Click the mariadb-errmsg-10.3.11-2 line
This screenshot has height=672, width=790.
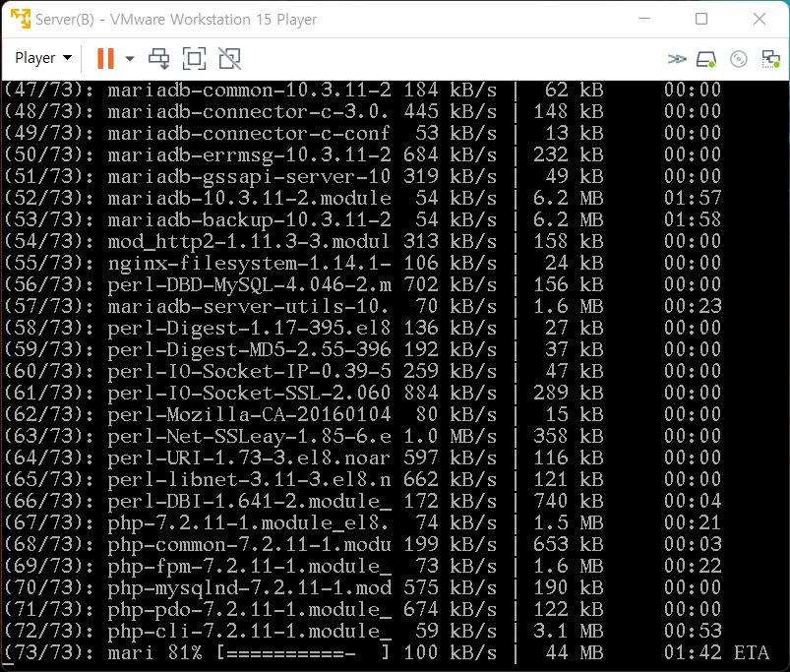(x=363, y=154)
